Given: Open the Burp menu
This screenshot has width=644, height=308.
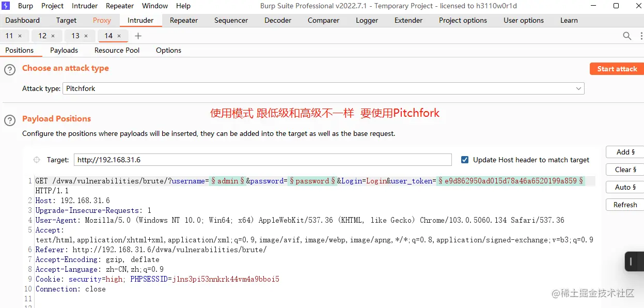Looking at the screenshot, I should coord(25,6).
